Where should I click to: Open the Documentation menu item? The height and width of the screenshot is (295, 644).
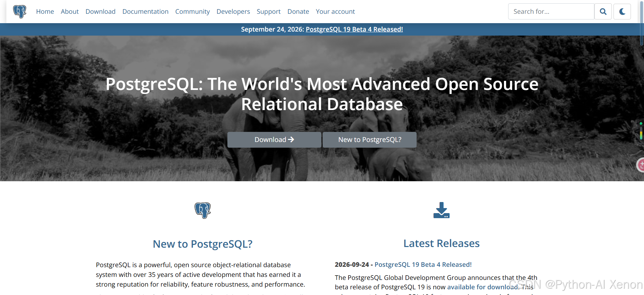(145, 11)
